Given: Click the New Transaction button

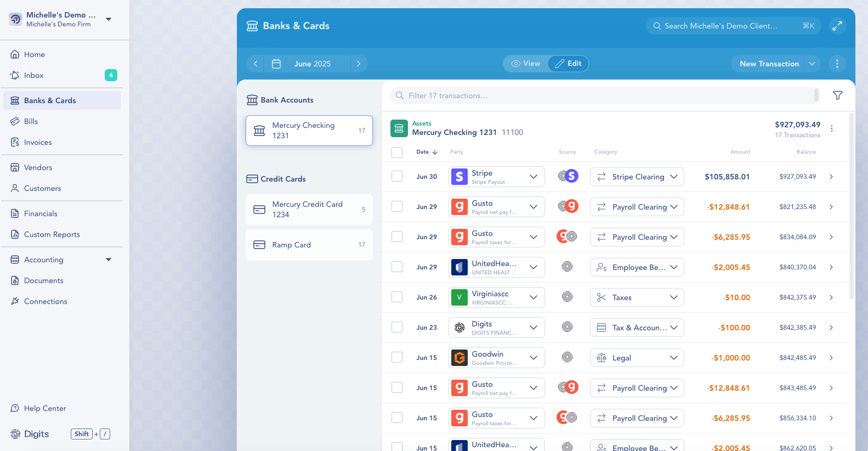Looking at the screenshot, I should 768,64.
